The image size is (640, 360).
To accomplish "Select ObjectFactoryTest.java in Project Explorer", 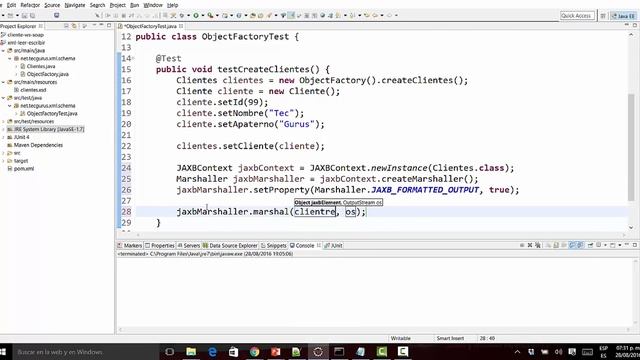I will pos(52,113).
